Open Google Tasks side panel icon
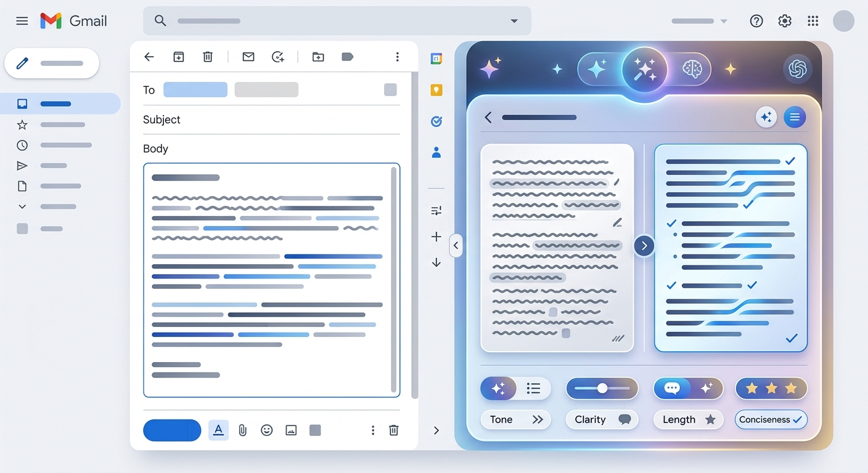 pos(436,121)
